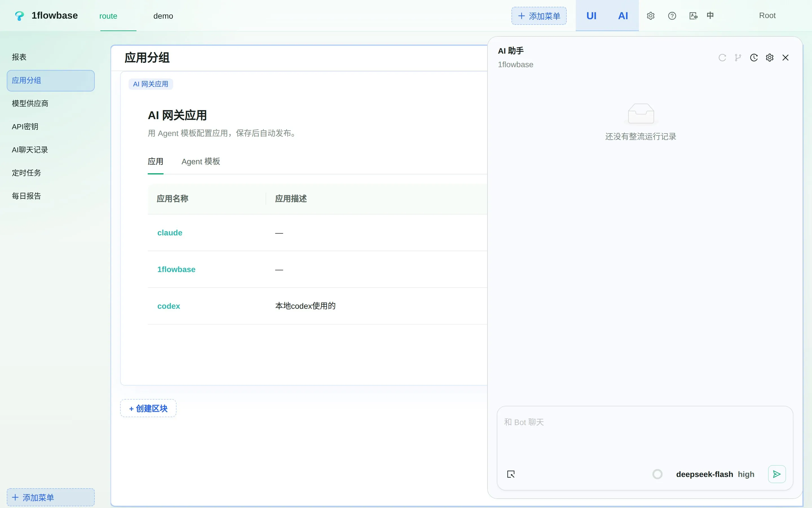Toggle the UI editor mode
812x508 pixels.
point(591,16)
